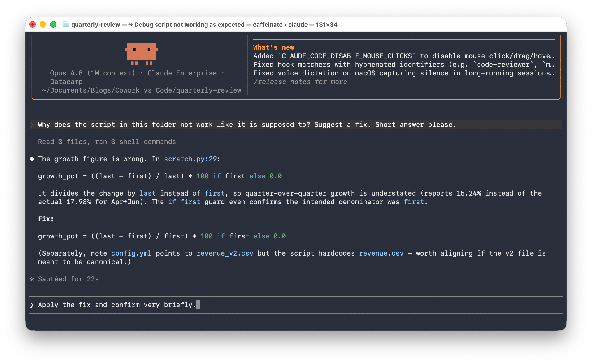The image size is (592, 364).
Task: Click the 'Fixed hook matchers' release note line
Action: coord(403,65)
